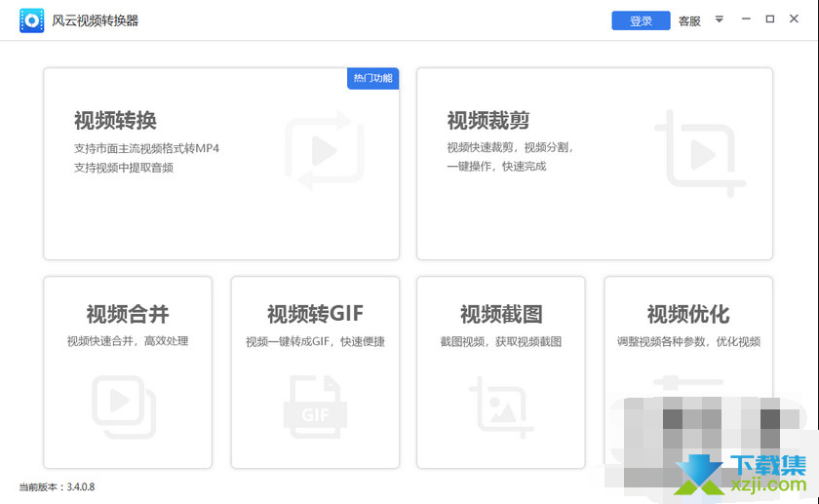Click the video crop frame icon
Viewport: 819px width, 504px height.
pyautogui.click(x=700, y=154)
